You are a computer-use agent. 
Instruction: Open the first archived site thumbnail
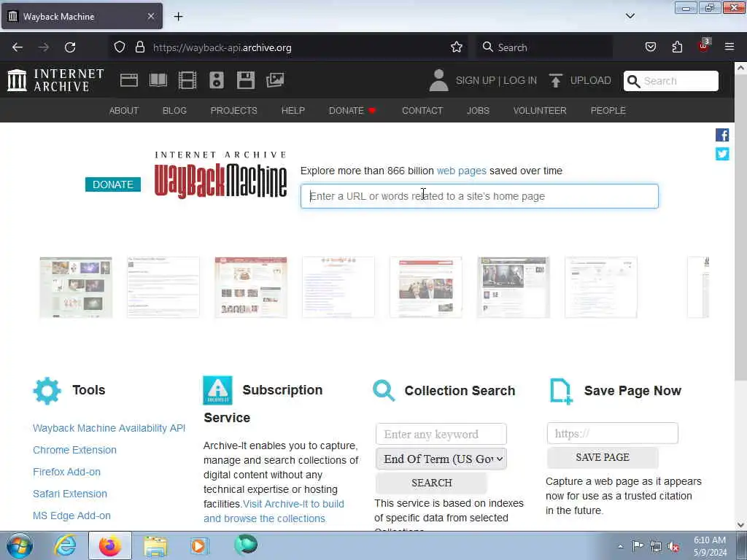pos(76,287)
